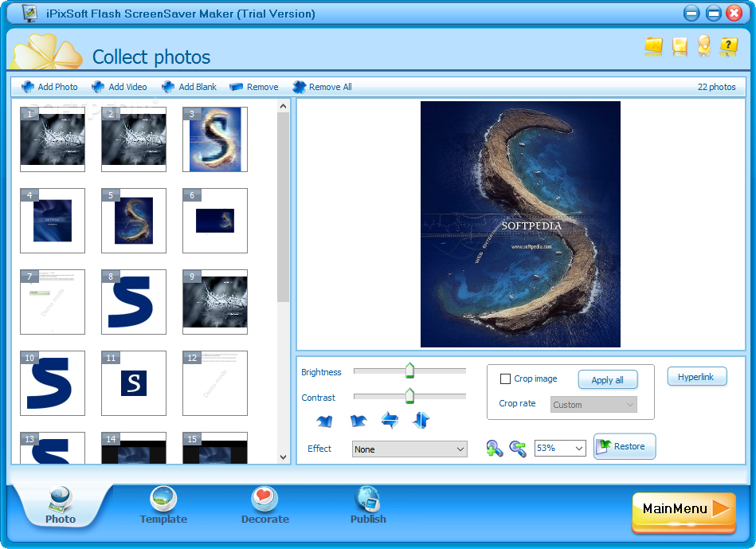Select photo thumbnail number 15
Image resolution: width=756 pixels, height=549 pixels.
215,448
